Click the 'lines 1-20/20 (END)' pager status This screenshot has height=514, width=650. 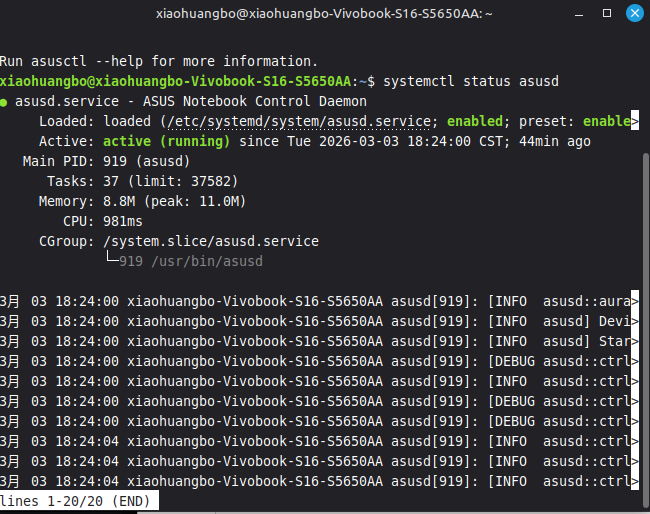75,501
